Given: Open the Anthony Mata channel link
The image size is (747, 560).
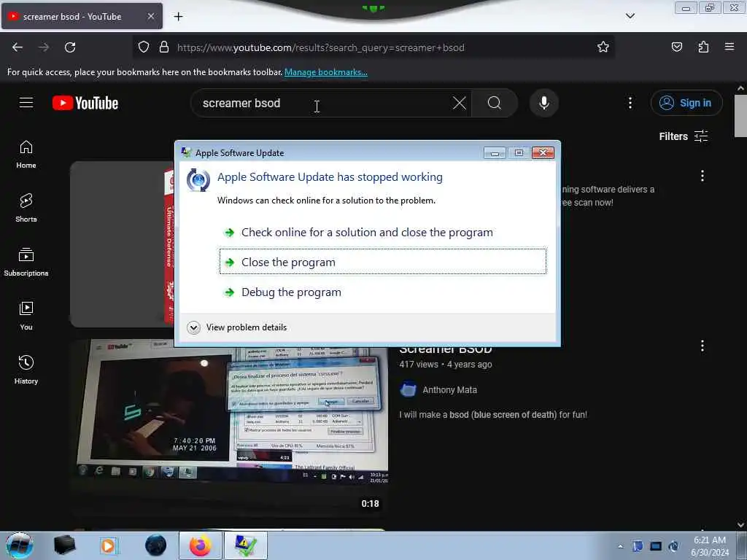Looking at the screenshot, I should point(449,389).
